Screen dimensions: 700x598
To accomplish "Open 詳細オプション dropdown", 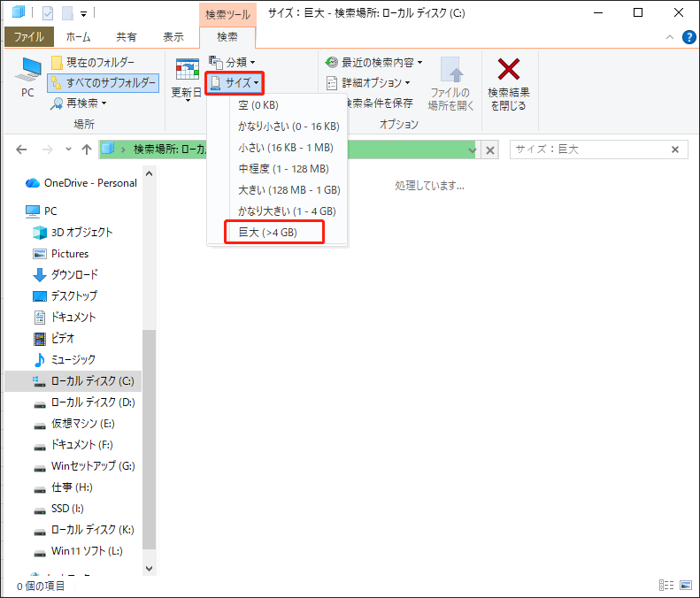I will click(x=368, y=83).
